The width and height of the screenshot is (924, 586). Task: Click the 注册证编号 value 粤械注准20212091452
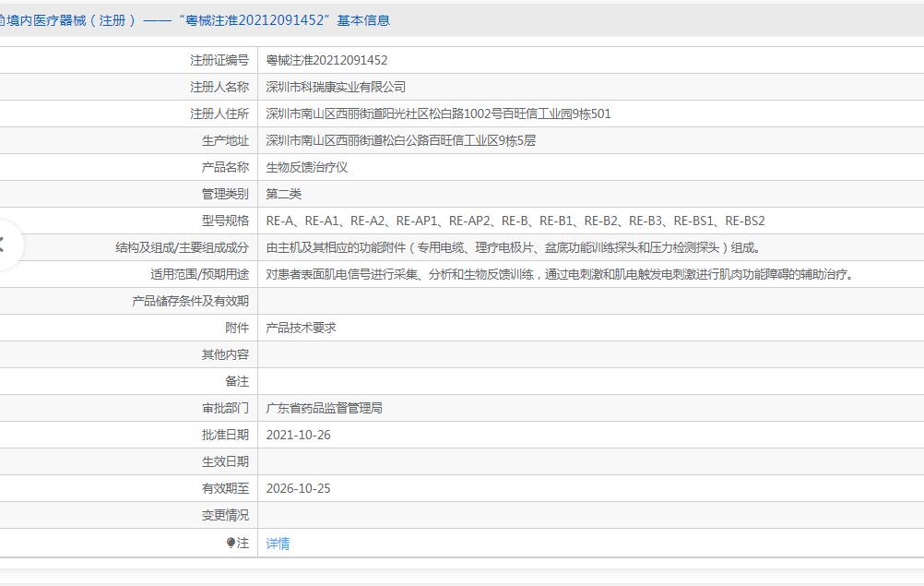pos(326,60)
